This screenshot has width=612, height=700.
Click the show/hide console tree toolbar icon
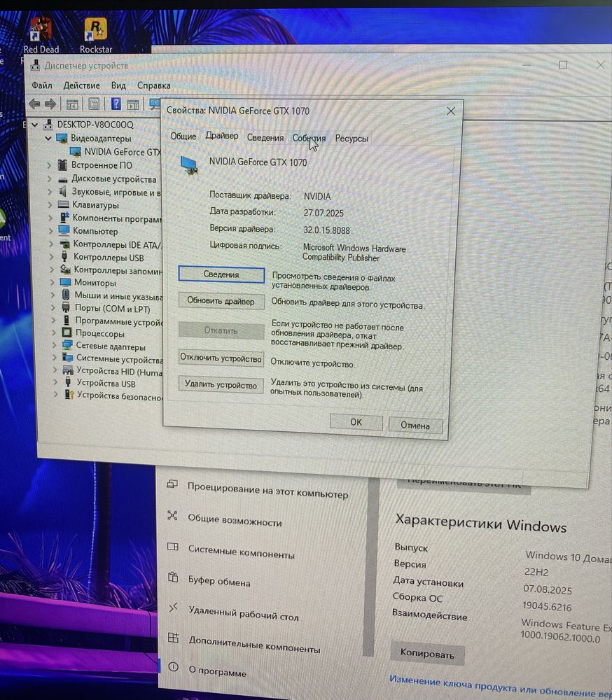(72, 104)
